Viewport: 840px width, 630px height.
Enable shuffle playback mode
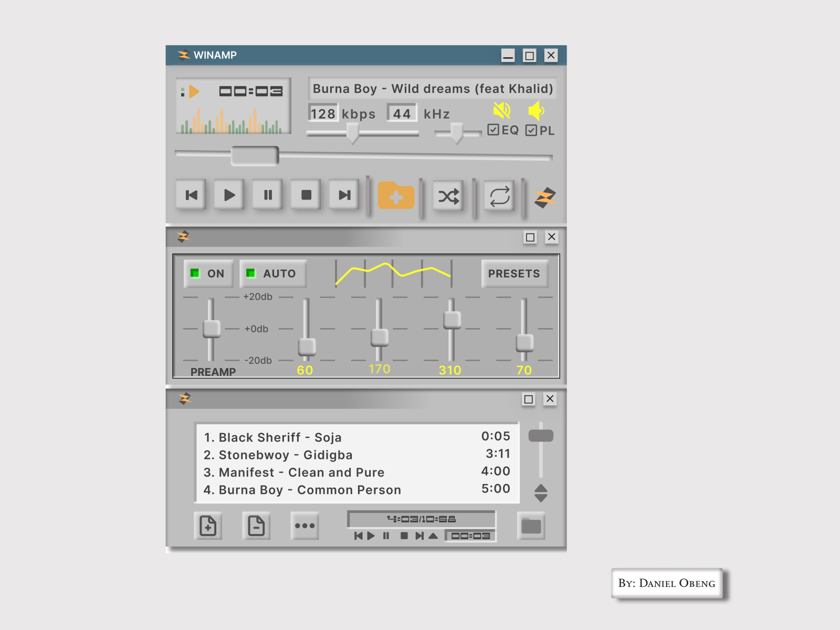coord(447,197)
